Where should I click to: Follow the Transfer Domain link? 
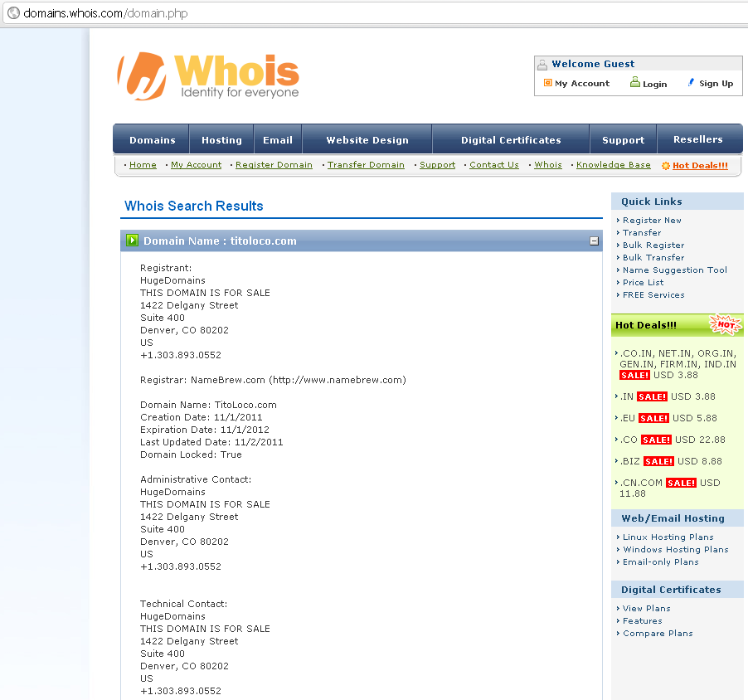366,164
